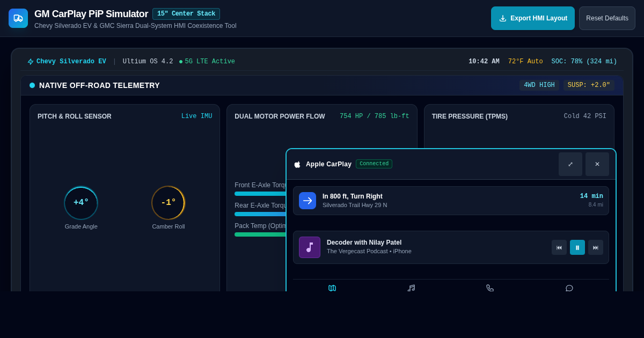Click the 754 HP / 785 lb-ft readout
The height and width of the screenshot is (338, 644).
pos(374,116)
